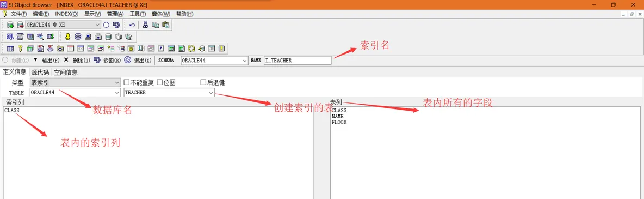Click the 返回(R) button
Image resolution: width=644 pixels, height=199 pixels.
pos(112,60)
